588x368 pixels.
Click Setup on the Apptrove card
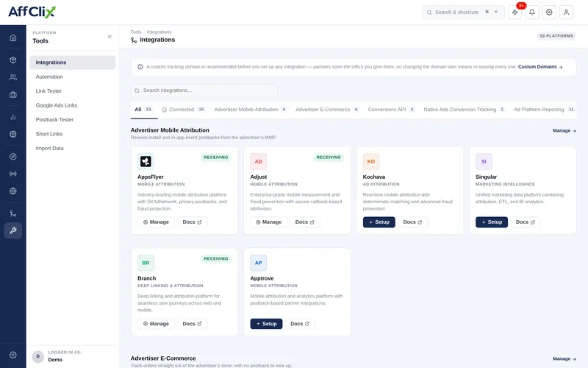(266, 324)
